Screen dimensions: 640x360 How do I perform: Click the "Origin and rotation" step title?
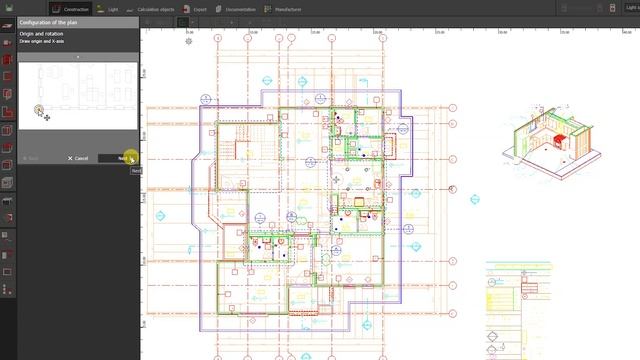[41, 34]
